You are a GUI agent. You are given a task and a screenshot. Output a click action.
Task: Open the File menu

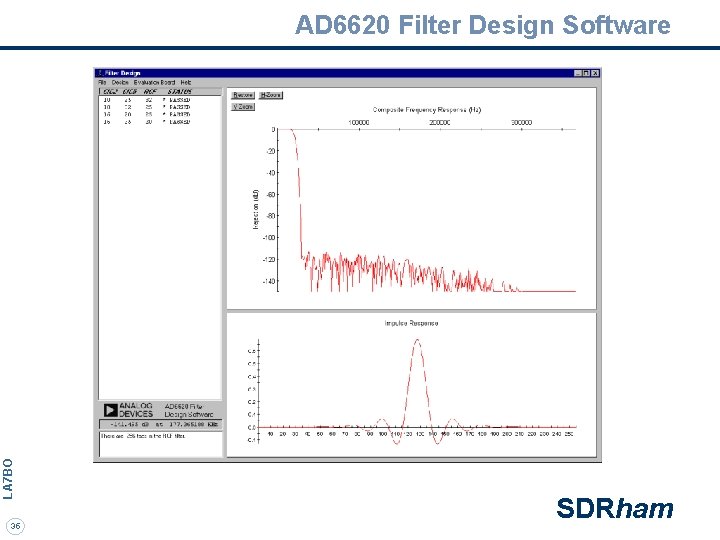(102, 82)
